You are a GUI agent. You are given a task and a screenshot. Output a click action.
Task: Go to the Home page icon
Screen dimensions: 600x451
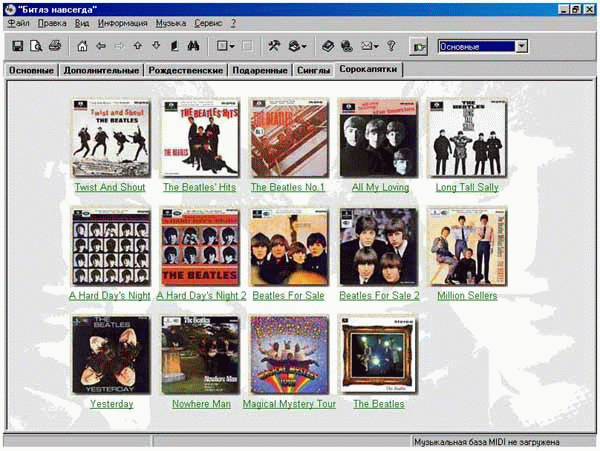coord(82,46)
